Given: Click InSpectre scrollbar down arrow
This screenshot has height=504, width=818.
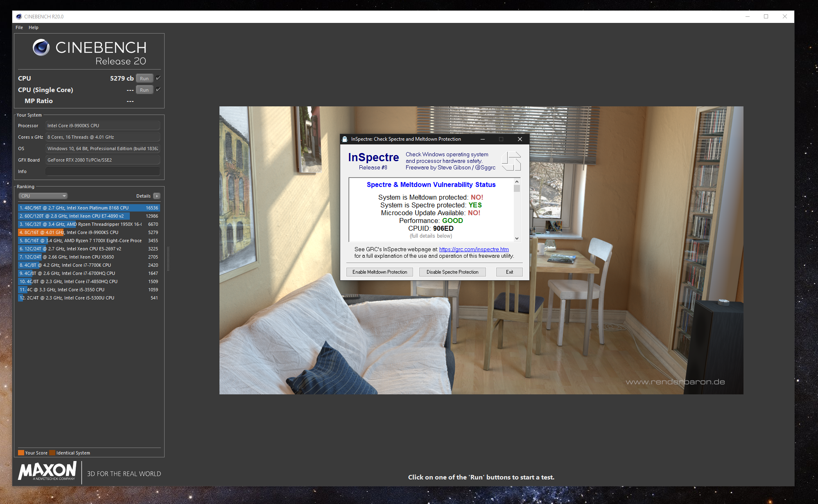Looking at the screenshot, I should pos(517,238).
